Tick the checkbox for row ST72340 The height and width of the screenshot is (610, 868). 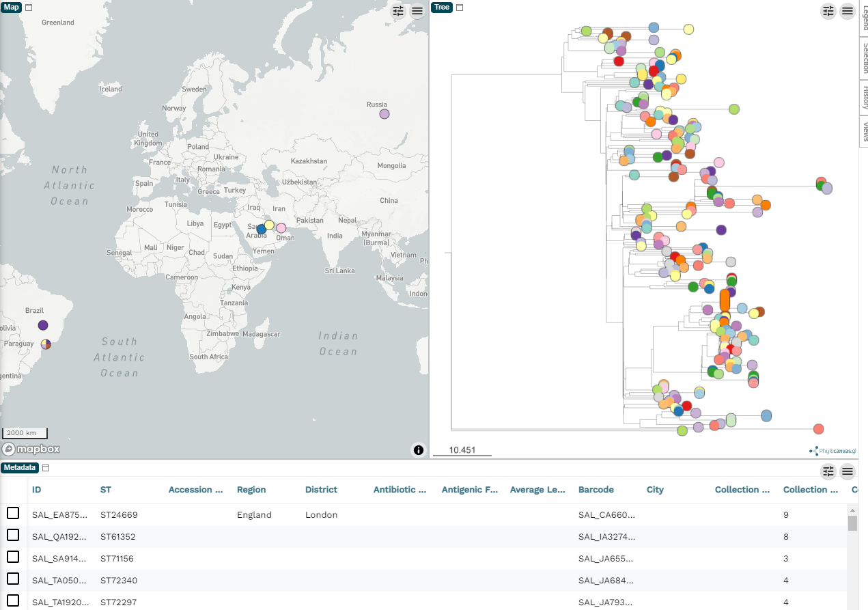pos(13,579)
